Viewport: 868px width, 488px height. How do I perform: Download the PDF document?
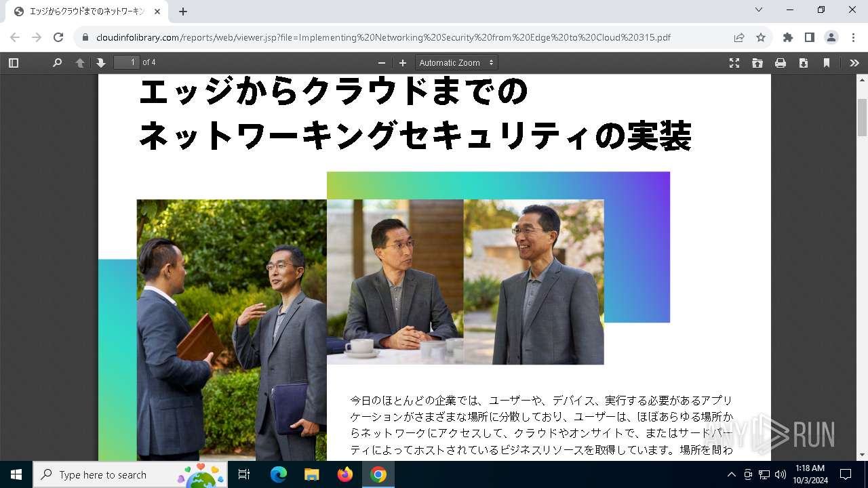click(x=804, y=62)
